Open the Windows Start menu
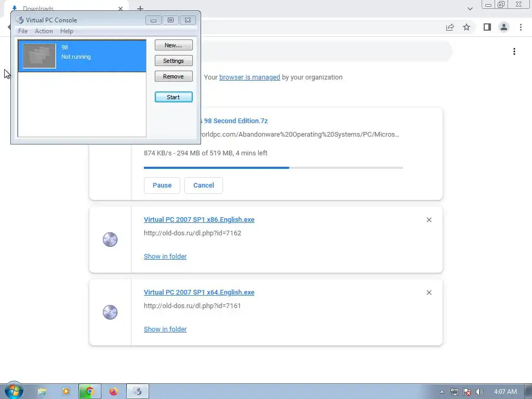532x399 pixels. (14, 391)
